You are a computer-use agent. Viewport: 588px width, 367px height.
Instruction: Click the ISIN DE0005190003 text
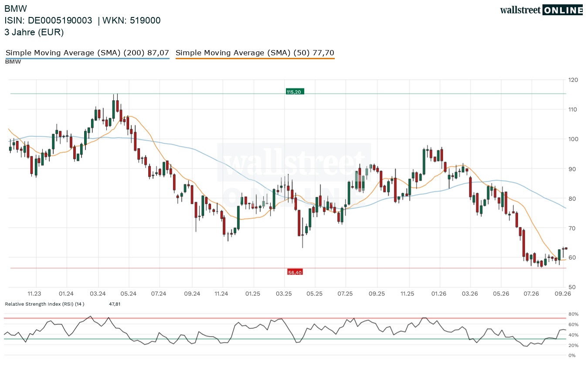click(48, 20)
